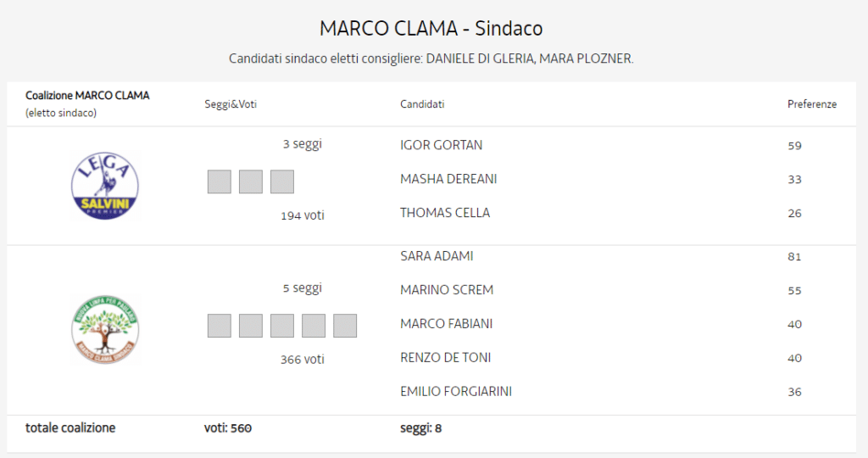Click the first seat square of the five-seat list
The width and height of the screenshot is (868, 458).
(x=220, y=326)
